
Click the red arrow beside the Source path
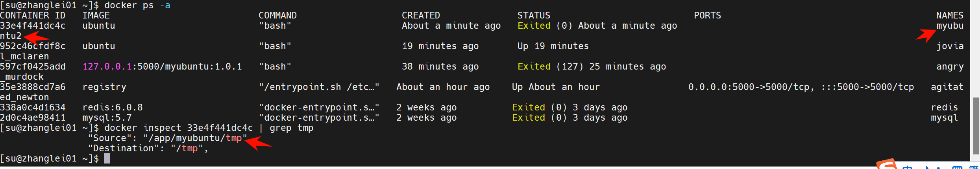click(x=258, y=143)
